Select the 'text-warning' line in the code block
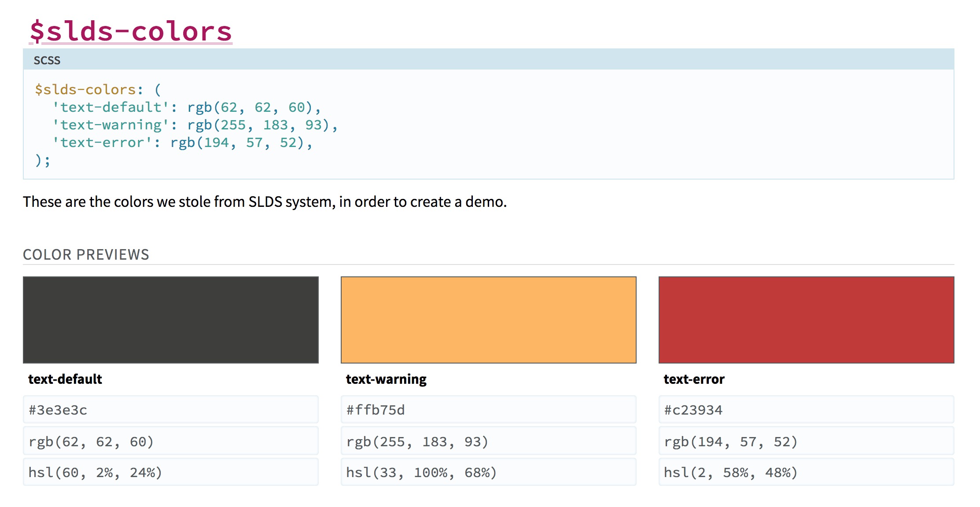The width and height of the screenshot is (980, 507). pyautogui.click(x=196, y=125)
